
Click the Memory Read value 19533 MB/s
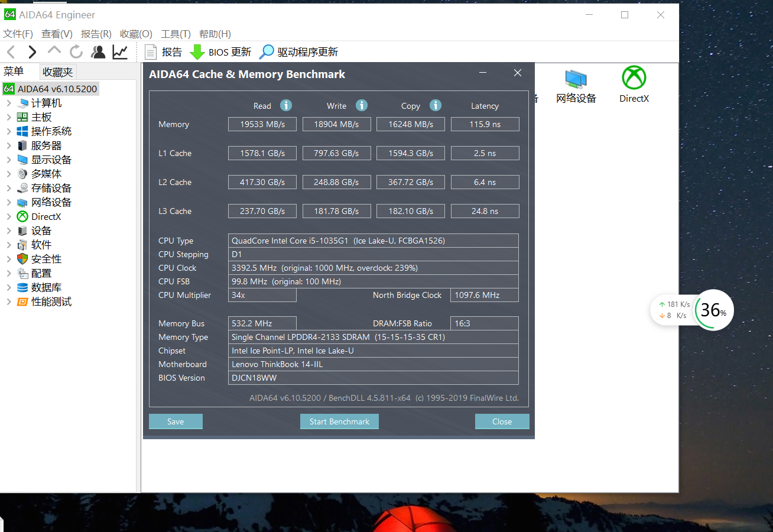262,124
